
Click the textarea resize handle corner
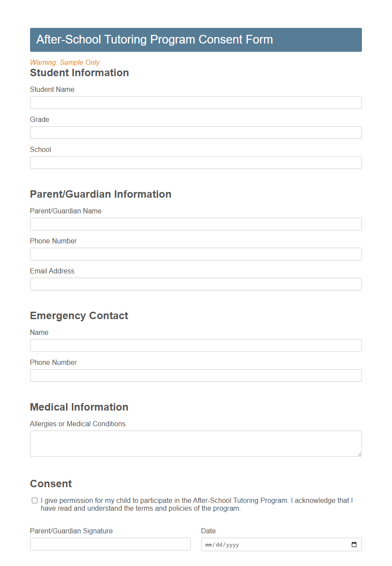click(360, 454)
